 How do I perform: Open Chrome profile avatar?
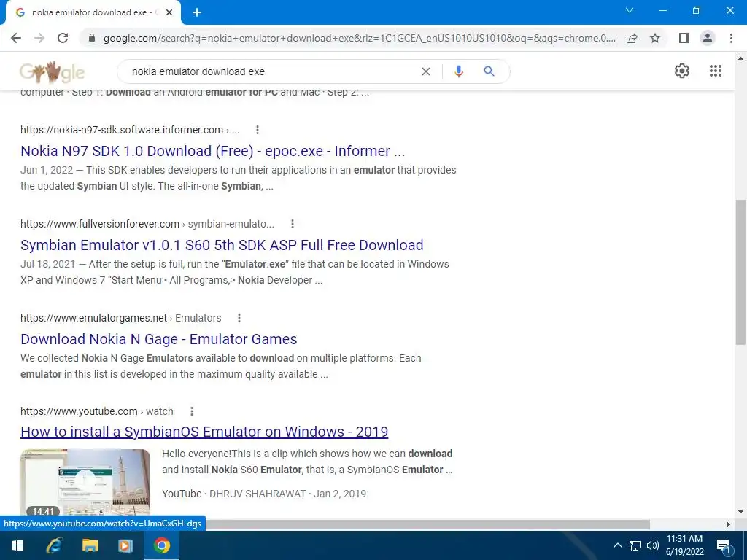708,38
